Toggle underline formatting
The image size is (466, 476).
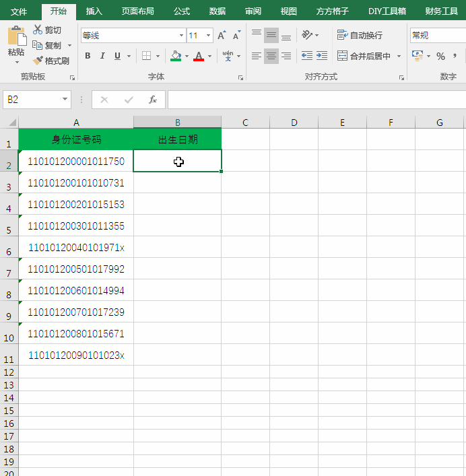pyautogui.click(x=117, y=56)
